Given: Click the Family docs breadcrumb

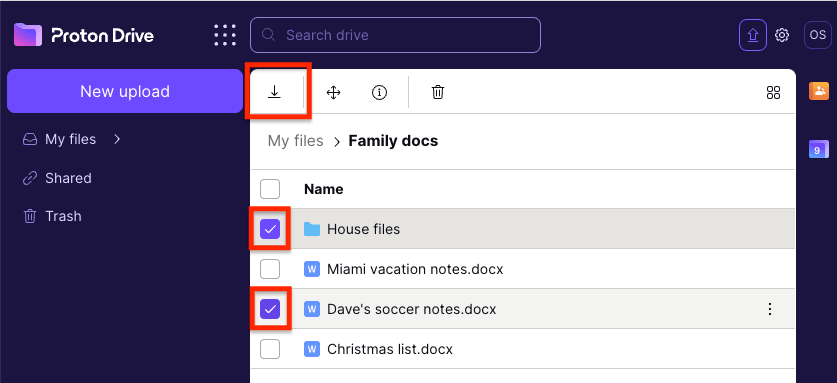Looking at the screenshot, I should coord(393,141).
